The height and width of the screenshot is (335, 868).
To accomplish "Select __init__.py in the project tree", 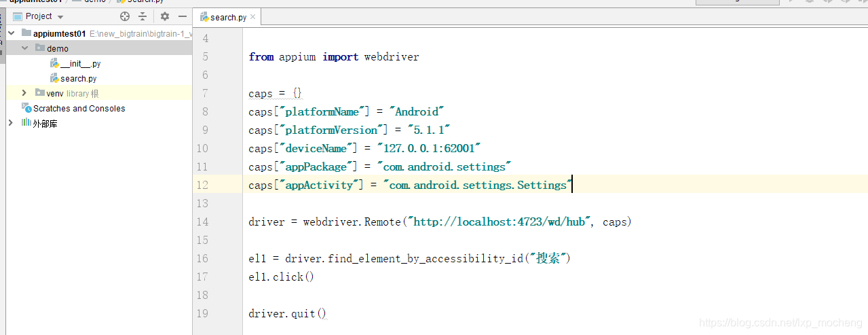I will click(81, 63).
